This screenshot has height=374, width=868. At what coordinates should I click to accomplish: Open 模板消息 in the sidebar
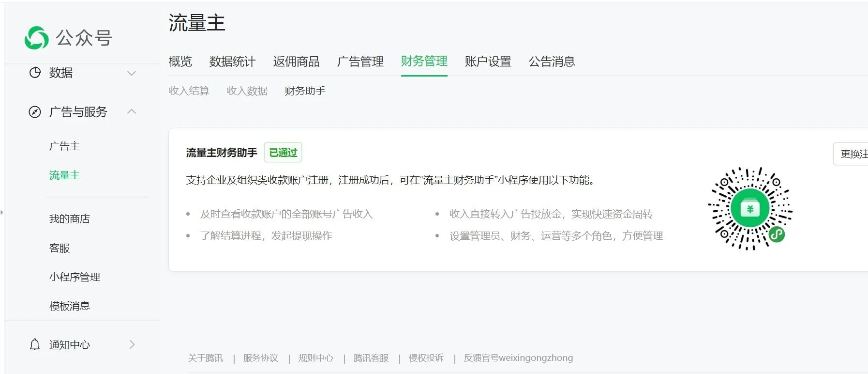point(70,306)
